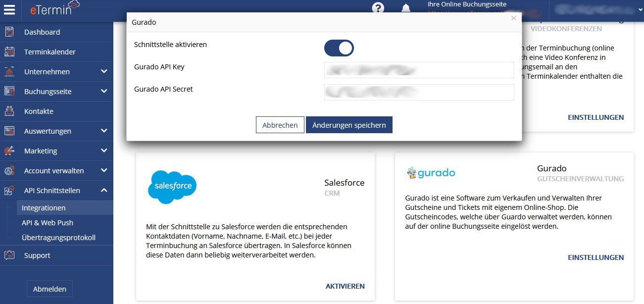Click AKTIVIEREN on the Salesforce card
The width and height of the screenshot is (644, 304).
click(x=345, y=286)
